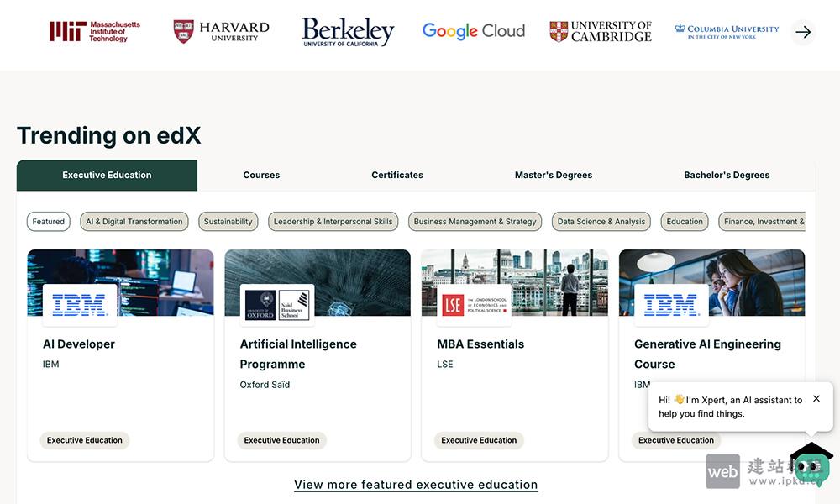Select the AI & Digital Transformation filter
The image size is (840, 504).
[x=134, y=221]
